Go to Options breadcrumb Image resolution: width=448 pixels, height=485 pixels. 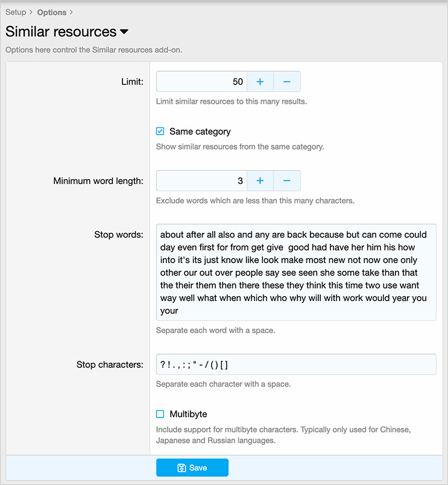[x=52, y=13]
